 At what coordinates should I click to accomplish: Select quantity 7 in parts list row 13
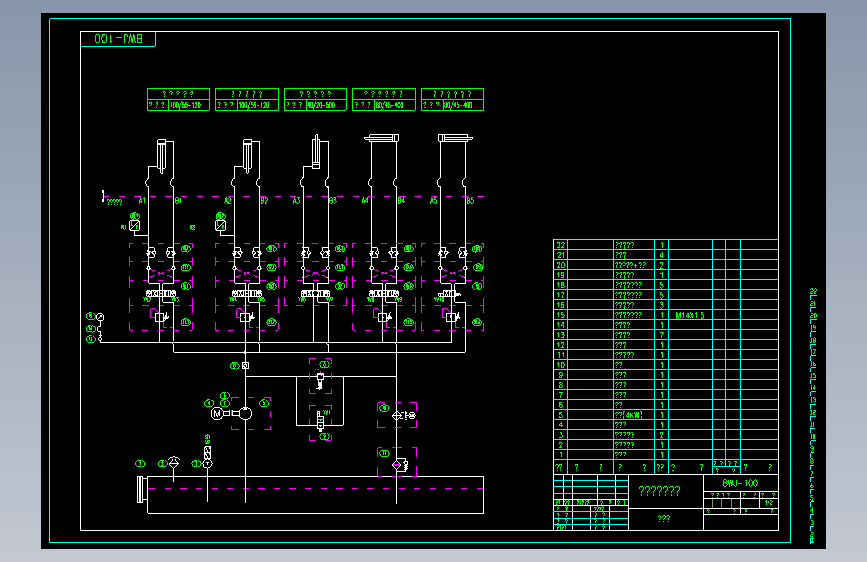tap(662, 335)
